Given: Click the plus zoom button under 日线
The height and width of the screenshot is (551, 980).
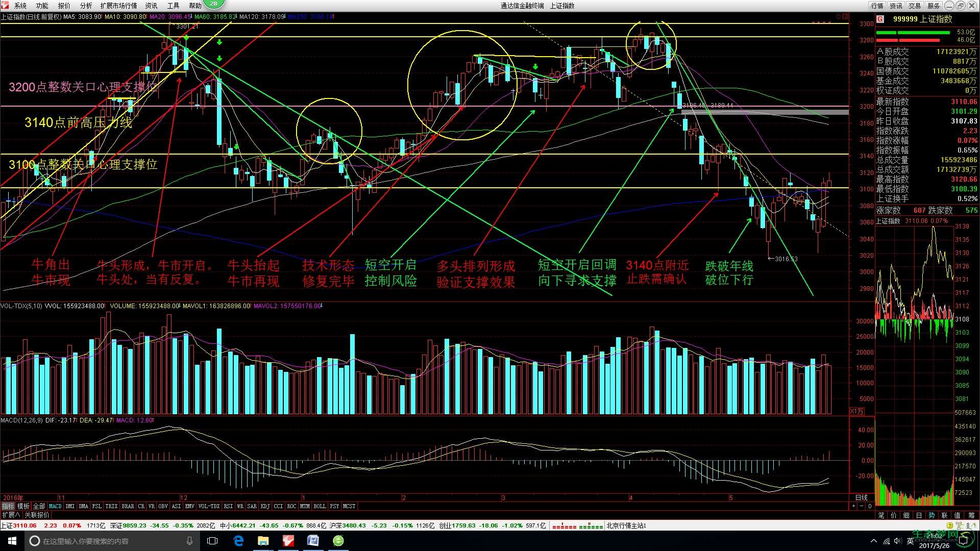Looking at the screenshot, I should click(854, 506).
